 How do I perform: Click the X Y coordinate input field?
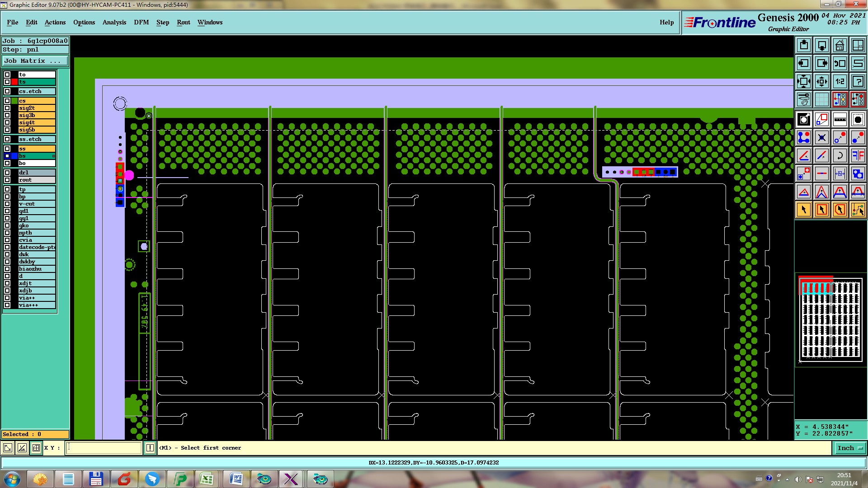click(x=104, y=448)
